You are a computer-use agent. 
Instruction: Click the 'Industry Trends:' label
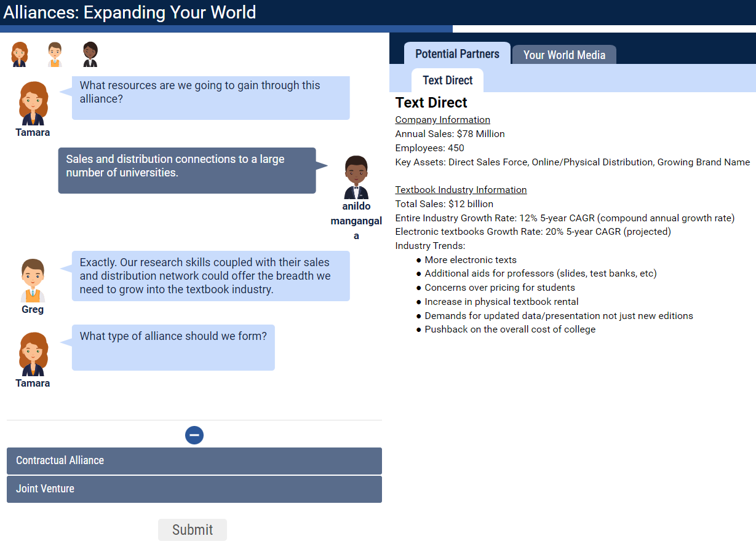coord(430,246)
